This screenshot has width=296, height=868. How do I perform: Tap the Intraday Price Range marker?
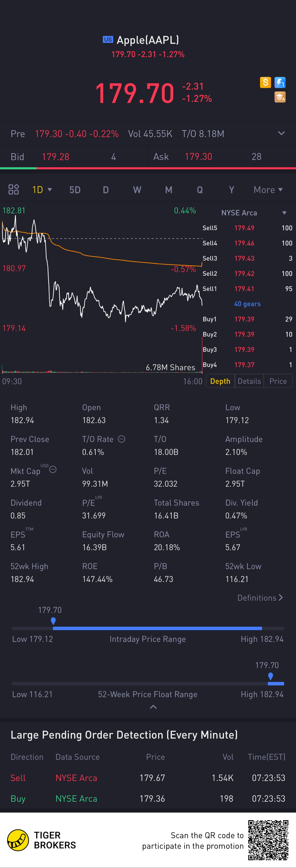click(x=53, y=621)
